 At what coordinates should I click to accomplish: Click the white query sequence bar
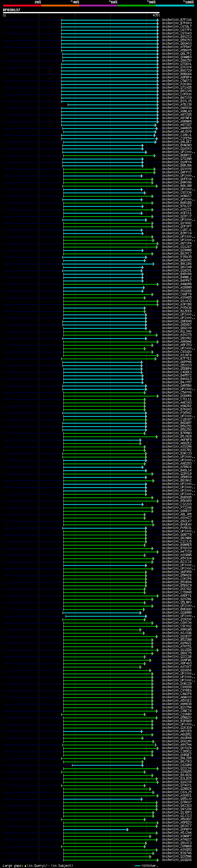point(81,12)
